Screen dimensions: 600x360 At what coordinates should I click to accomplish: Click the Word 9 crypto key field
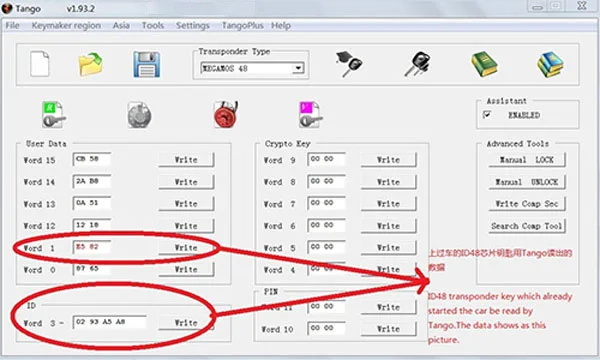(x=326, y=159)
